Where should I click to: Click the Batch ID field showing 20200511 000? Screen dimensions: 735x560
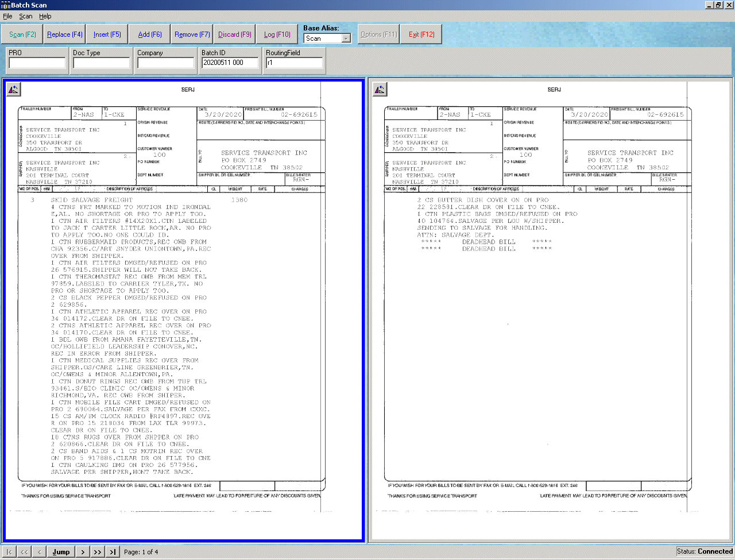[x=230, y=62]
